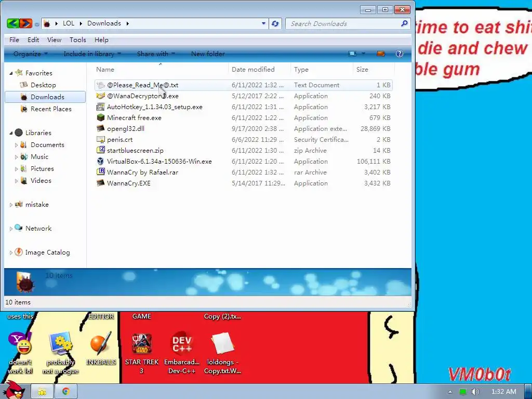
Task: Select the Yahoo Messenger desktop icon
Action: pos(20,343)
